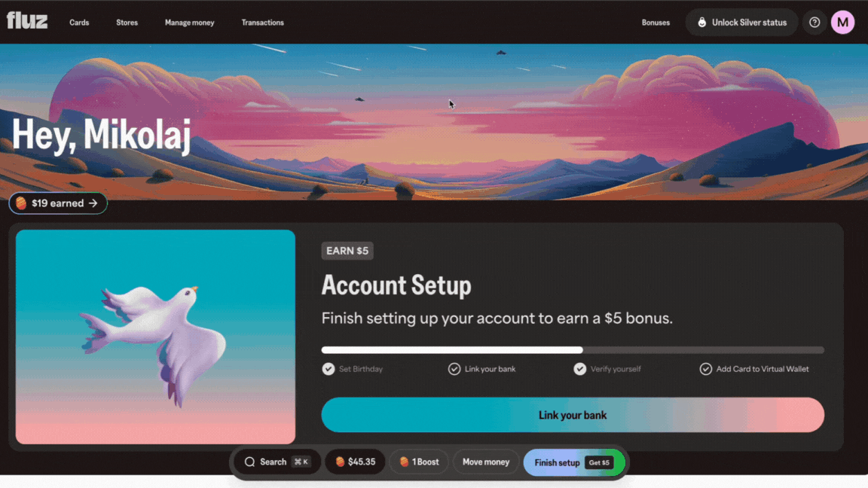This screenshot has height=488, width=868.
Task: Open the Cards menu
Action: [x=79, y=23]
